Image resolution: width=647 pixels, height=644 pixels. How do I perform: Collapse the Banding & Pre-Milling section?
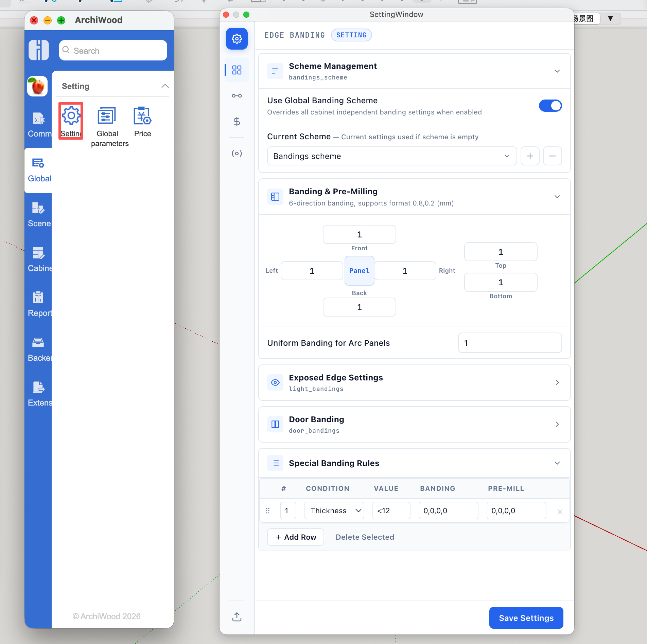click(x=557, y=197)
